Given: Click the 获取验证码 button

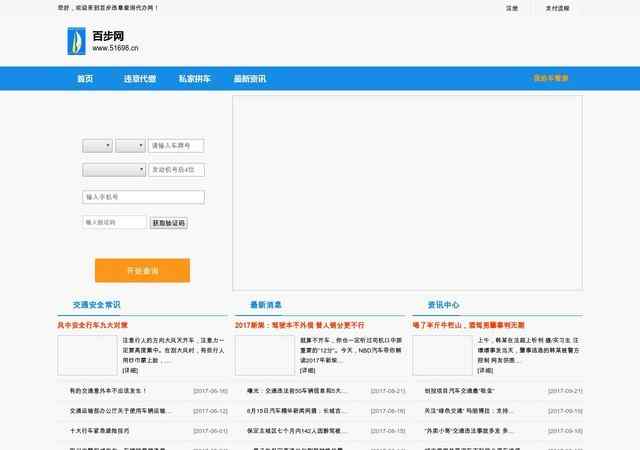Looking at the screenshot, I should click(169, 223).
